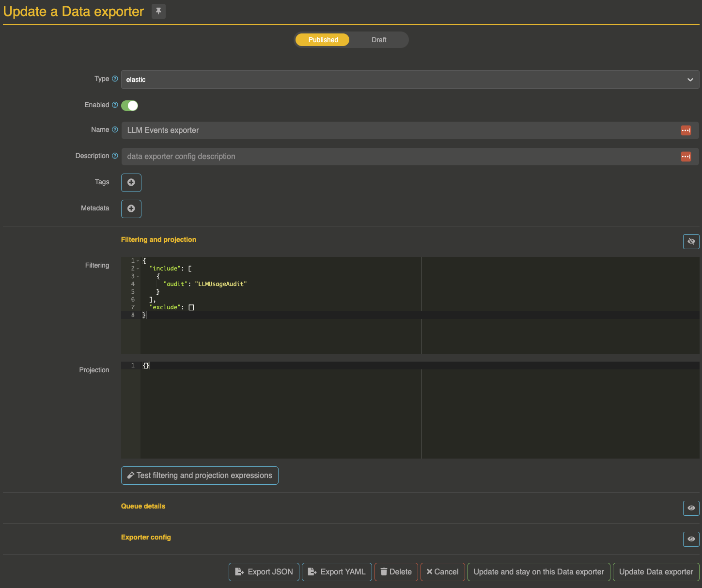The width and height of the screenshot is (702, 588).
Task: Show the Exporter config section
Action: pyautogui.click(x=691, y=539)
